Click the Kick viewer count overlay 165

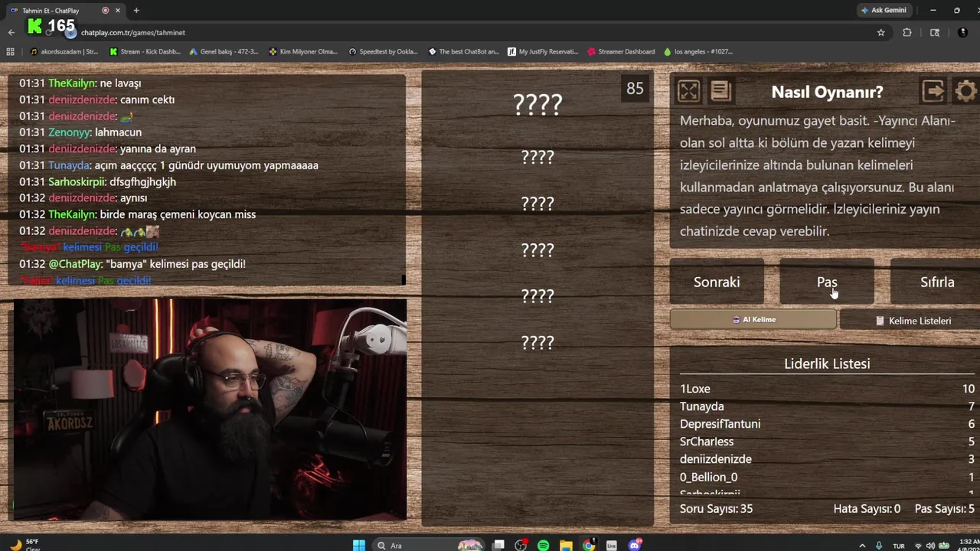(x=51, y=26)
